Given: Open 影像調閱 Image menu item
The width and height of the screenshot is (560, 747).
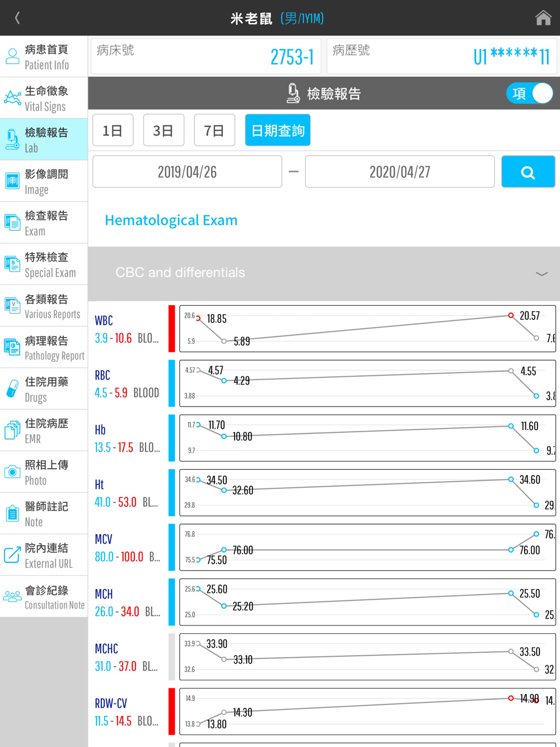Looking at the screenshot, I should (x=44, y=181).
